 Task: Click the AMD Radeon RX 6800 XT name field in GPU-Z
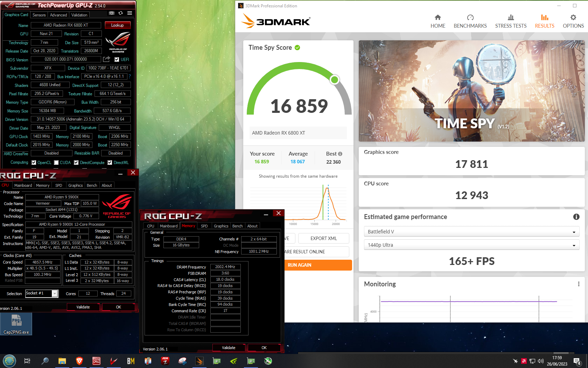tap(66, 25)
